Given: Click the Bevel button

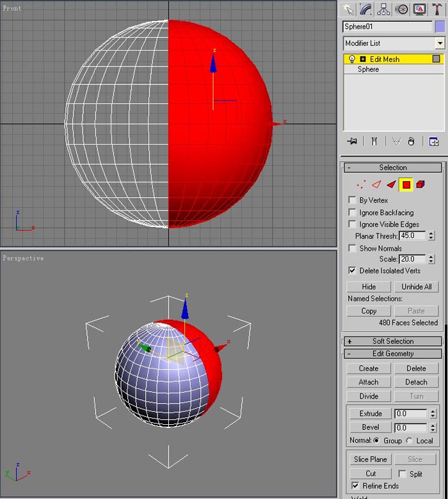Looking at the screenshot, I should coord(371,427).
